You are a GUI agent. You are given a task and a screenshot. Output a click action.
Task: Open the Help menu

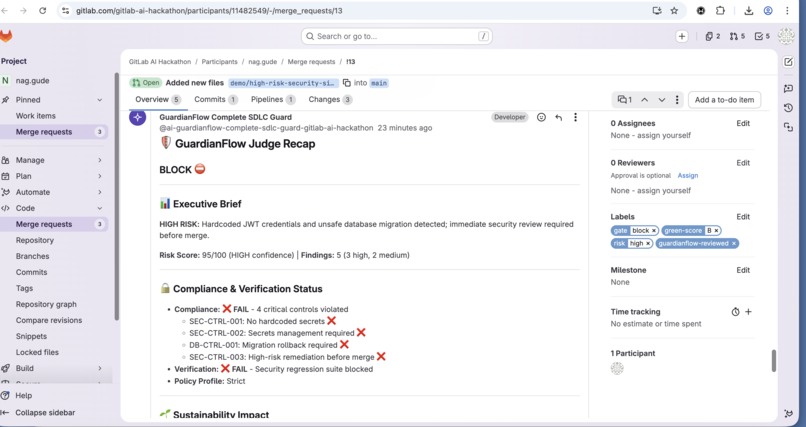tap(23, 396)
